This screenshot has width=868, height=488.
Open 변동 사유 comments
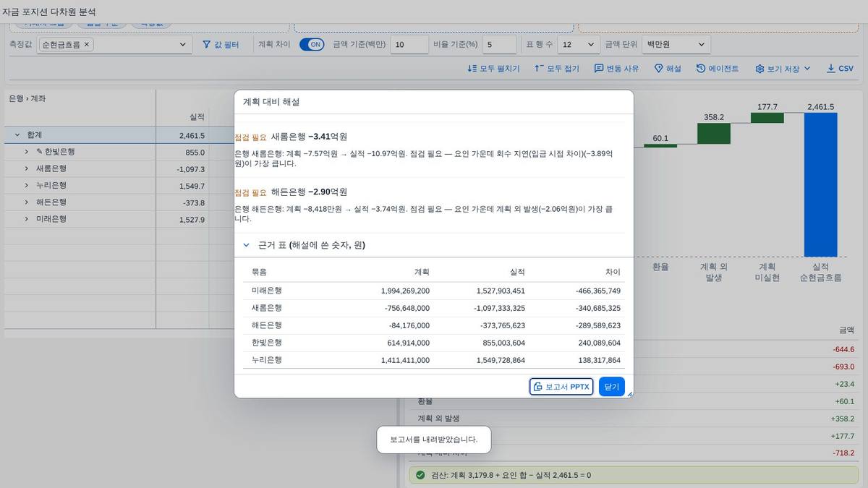point(616,69)
